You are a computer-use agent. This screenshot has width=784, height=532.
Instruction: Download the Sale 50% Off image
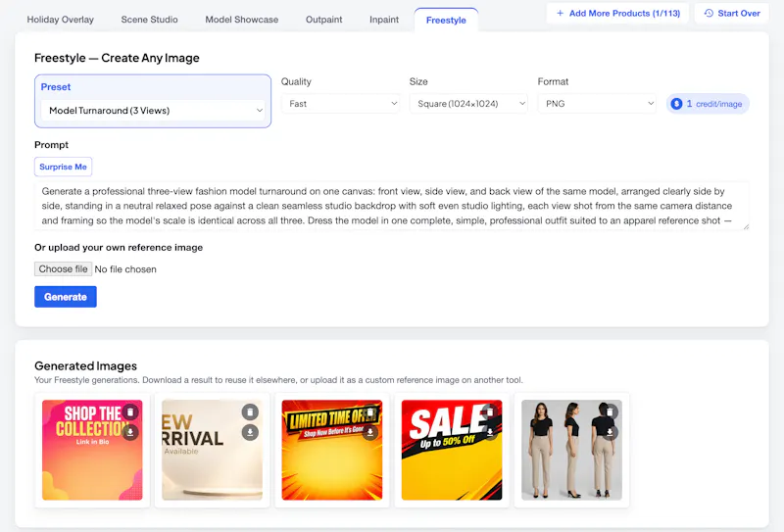pyautogui.click(x=490, y=432)
